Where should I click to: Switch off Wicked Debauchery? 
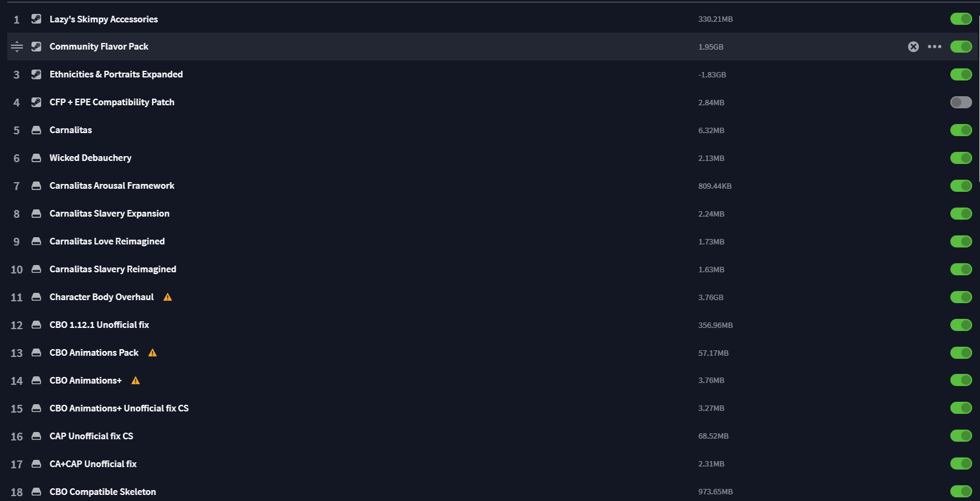point(961,158)
